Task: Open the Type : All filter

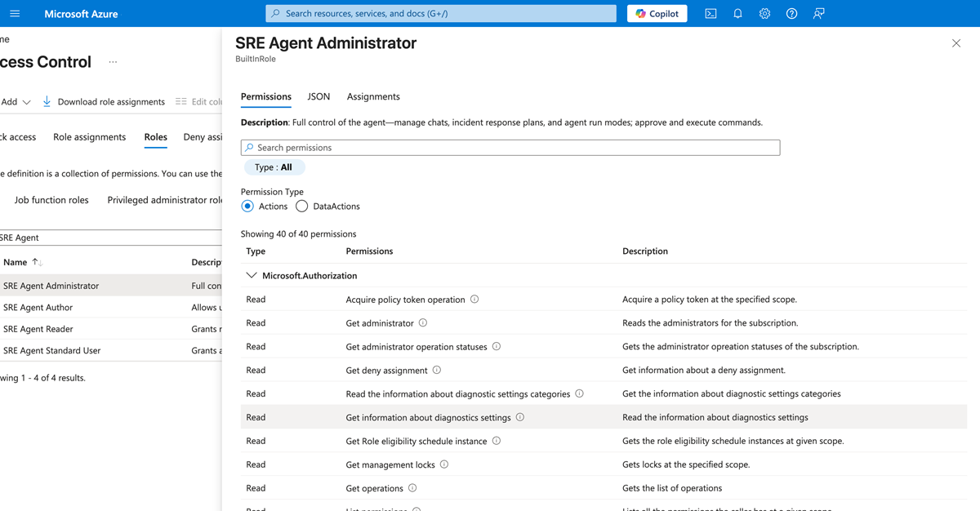Action: (274, 167)
